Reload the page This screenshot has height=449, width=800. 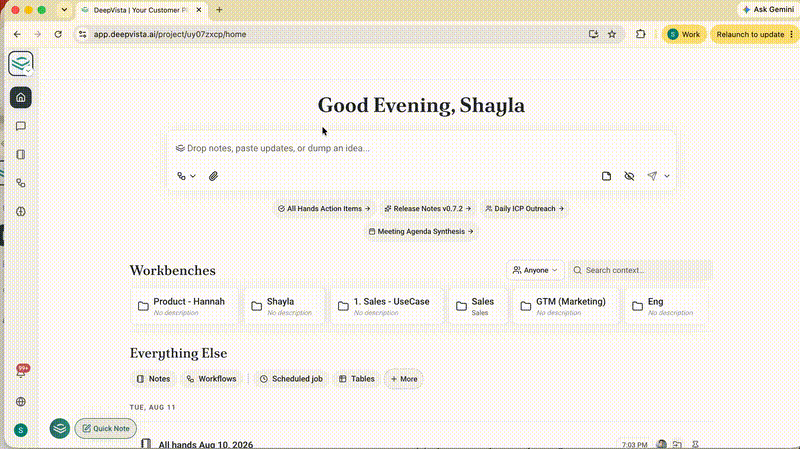(58, 34)
